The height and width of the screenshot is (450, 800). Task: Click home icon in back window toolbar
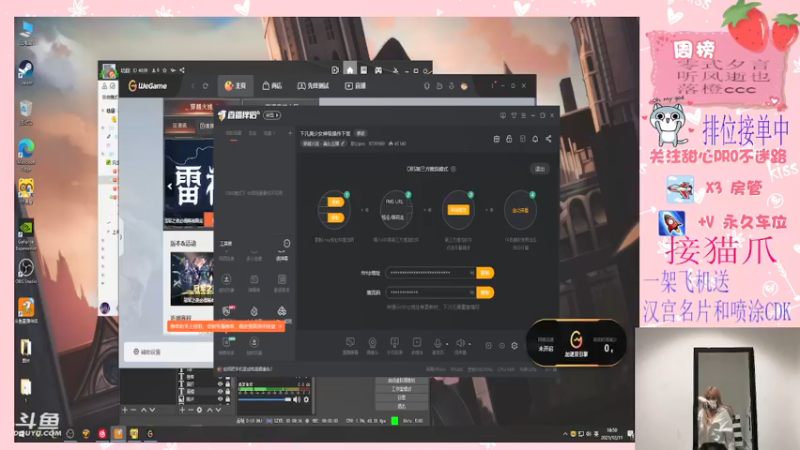(x=349, y=70)
